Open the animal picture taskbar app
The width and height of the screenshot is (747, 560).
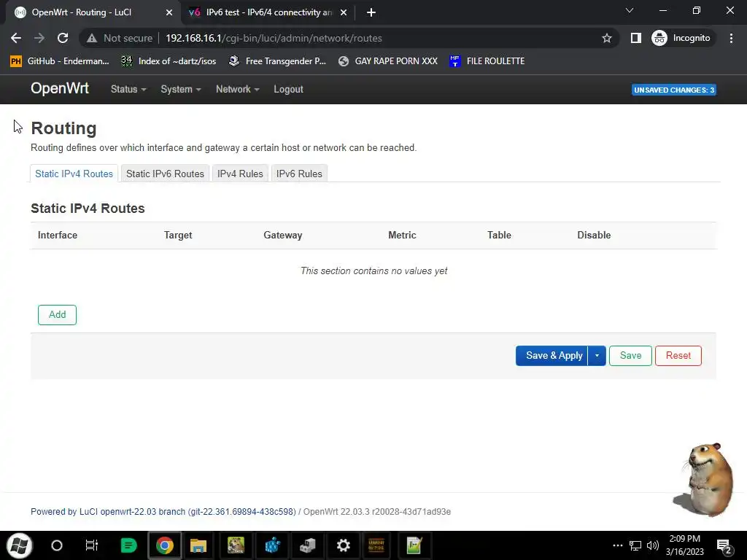point(236,545)
